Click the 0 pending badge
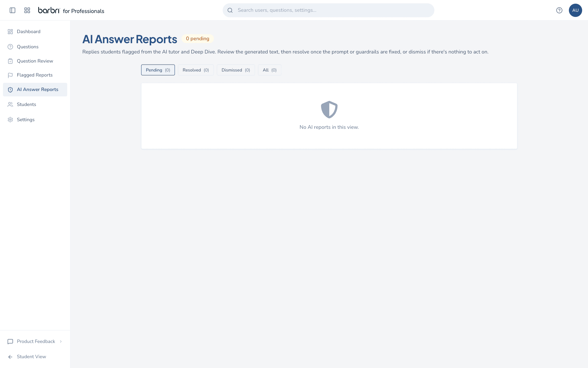 tap(197, 39)
